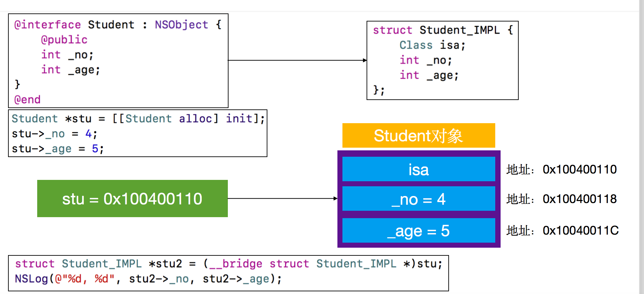Click the 'struct Student_IMPL {' header line

tap(443, 30)
